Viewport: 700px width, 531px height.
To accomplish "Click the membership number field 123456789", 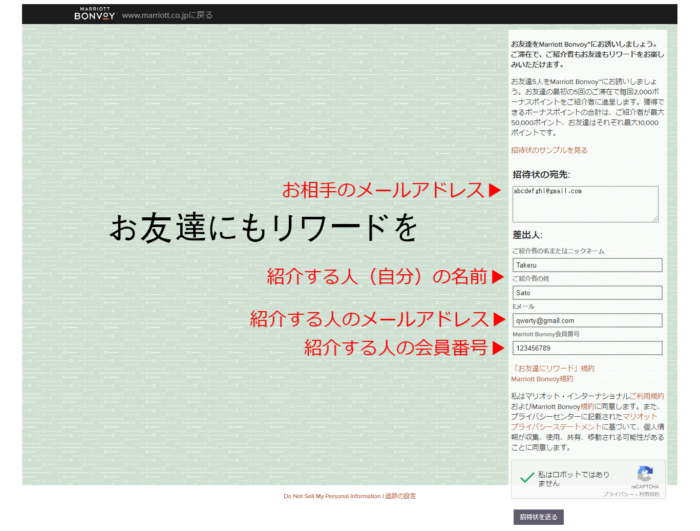I will click(588, 348).
